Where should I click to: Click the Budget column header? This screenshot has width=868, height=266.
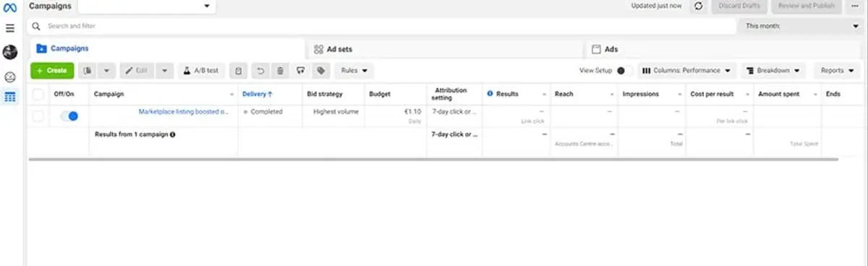click(380, 94)
